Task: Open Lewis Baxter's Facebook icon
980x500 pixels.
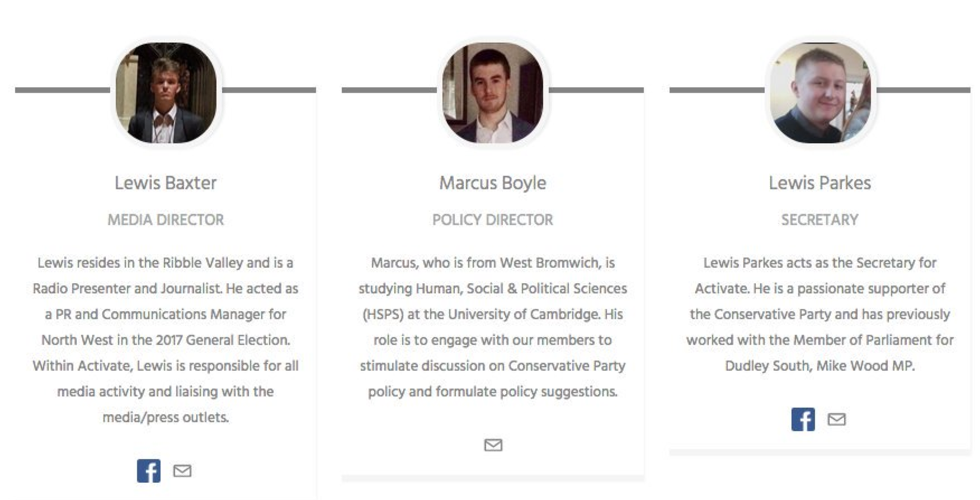Action: coord(149,471)
